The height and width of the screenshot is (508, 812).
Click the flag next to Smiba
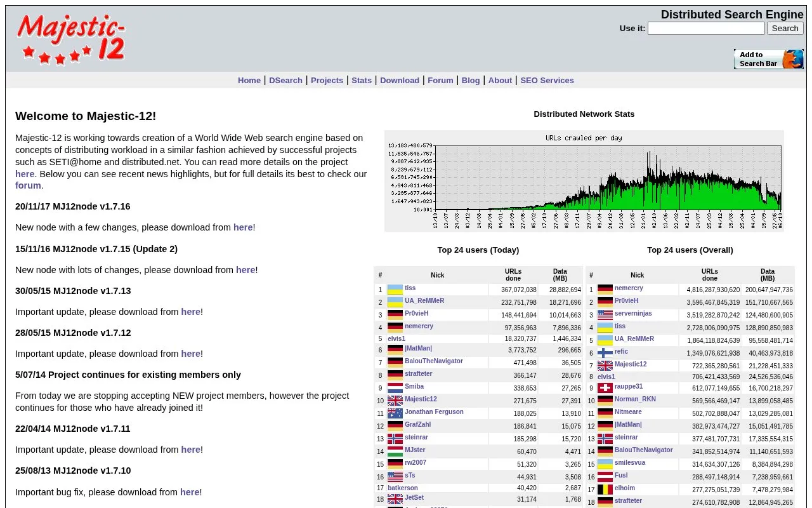(395, 388)
